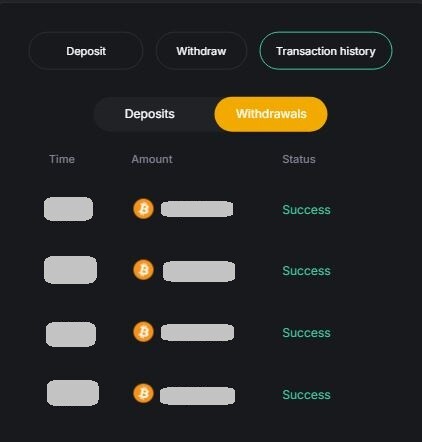
Task: Open the Deposit tab
Action: pyautogui.click(x=86, y=51)
